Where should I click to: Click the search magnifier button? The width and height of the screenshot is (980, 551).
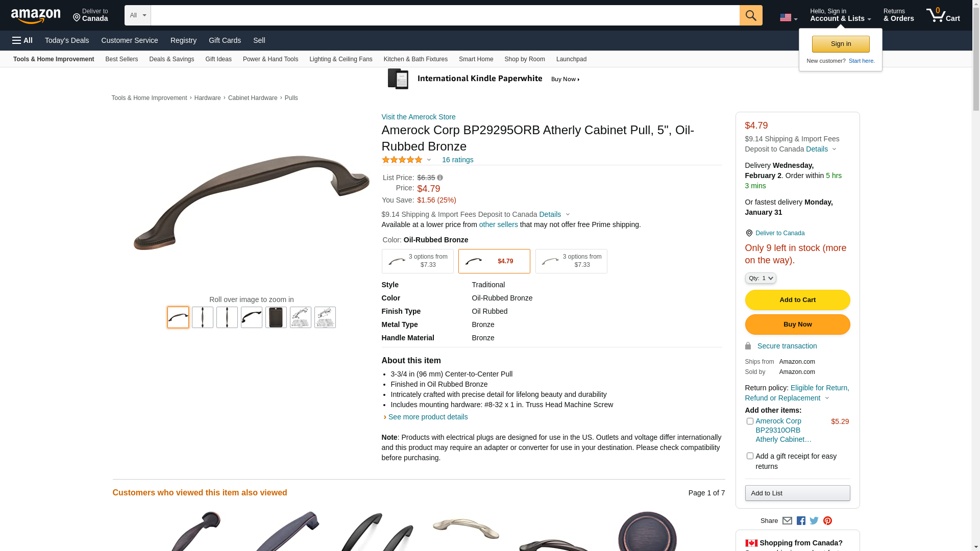(751, 15)
